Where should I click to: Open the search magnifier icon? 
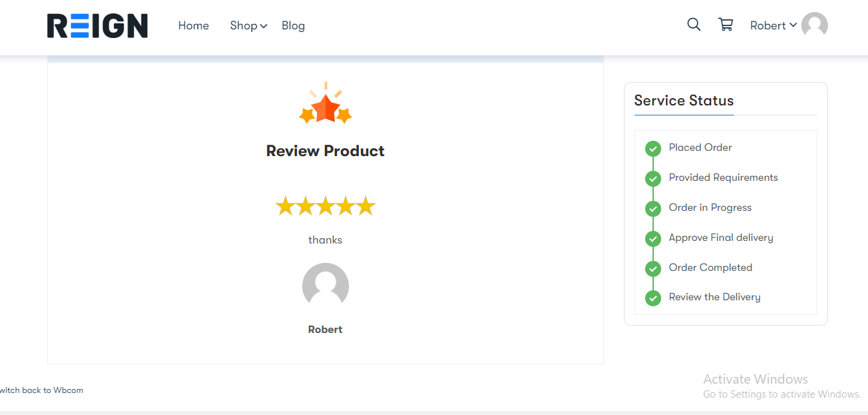click(694, 25)
